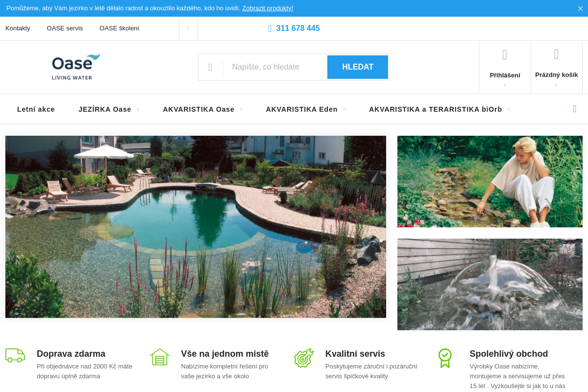This screenshot has height=392, width=588.
Task: Click the Vše na jednom místě house icon
Action: pos(160,357)
